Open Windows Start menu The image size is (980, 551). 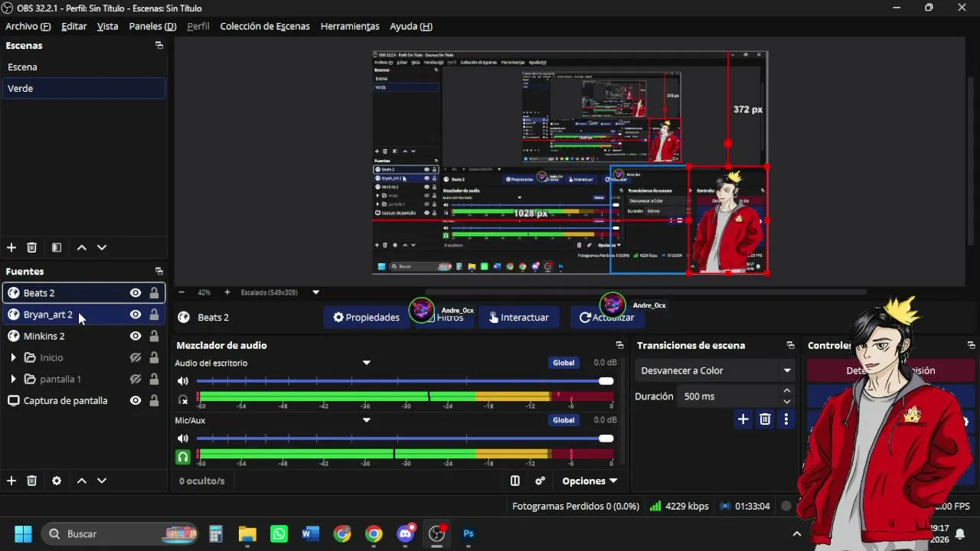click(x=23, y=533)
